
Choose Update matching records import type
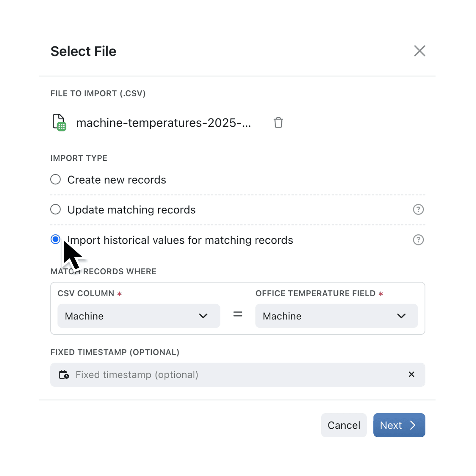55,209
